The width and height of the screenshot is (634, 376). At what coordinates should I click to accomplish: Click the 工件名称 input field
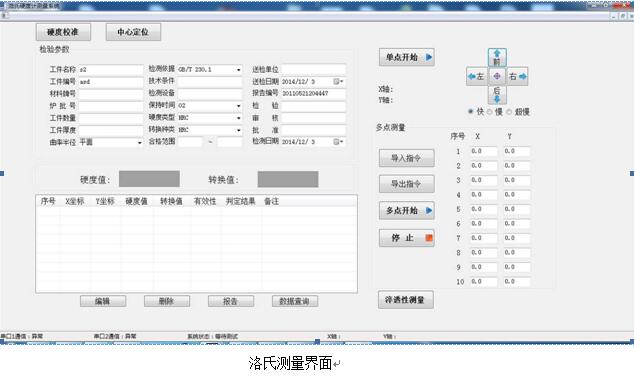pyautogui.click(x=111, y=70)
